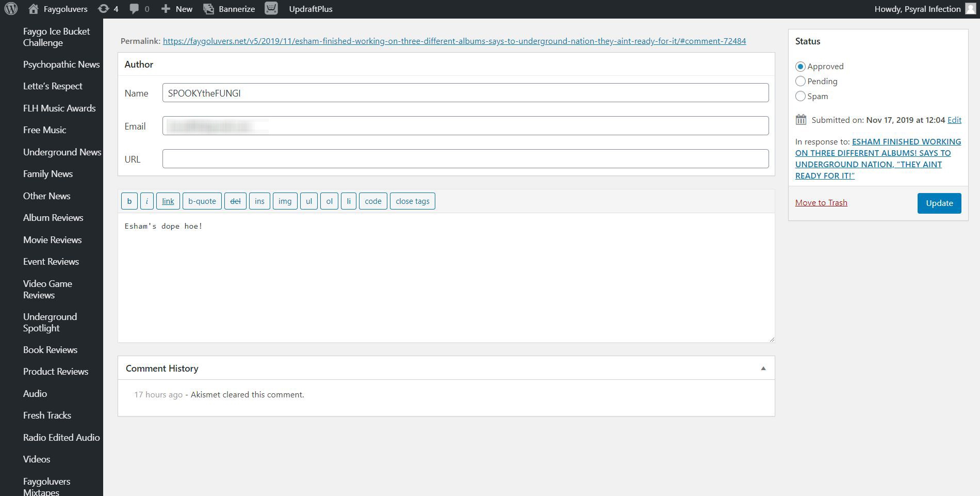Open Lette's Respect sidebar item
Image resolution: width=980 pixels, height=496 pixels.
[53, 86]
